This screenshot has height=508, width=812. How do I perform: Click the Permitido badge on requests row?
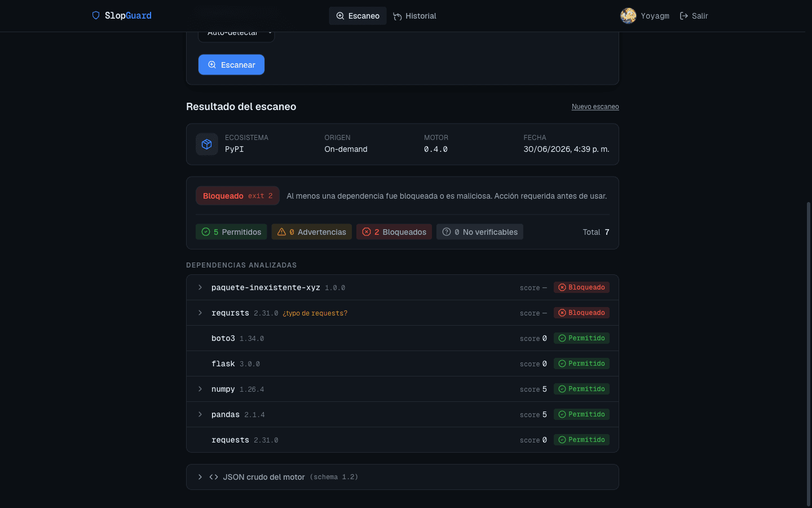coord(581,440)
